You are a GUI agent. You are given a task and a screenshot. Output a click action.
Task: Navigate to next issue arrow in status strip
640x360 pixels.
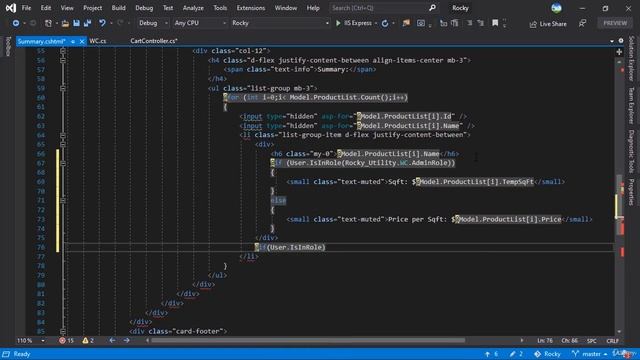click(x=127, y=340)
